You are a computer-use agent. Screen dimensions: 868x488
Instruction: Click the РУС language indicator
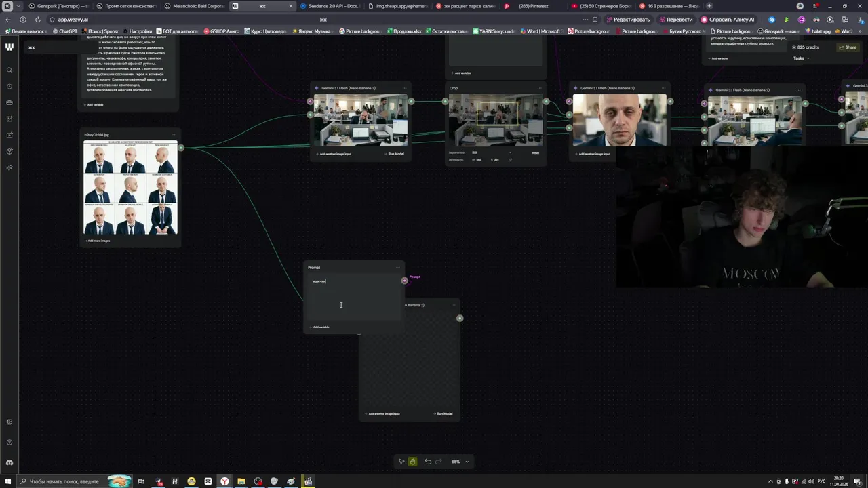[x=821, y=481]
